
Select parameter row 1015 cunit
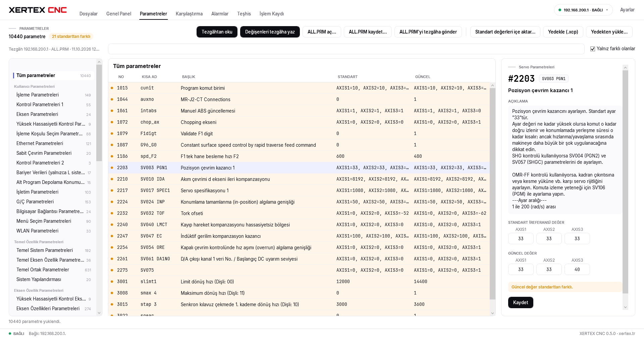coord(299,88)
